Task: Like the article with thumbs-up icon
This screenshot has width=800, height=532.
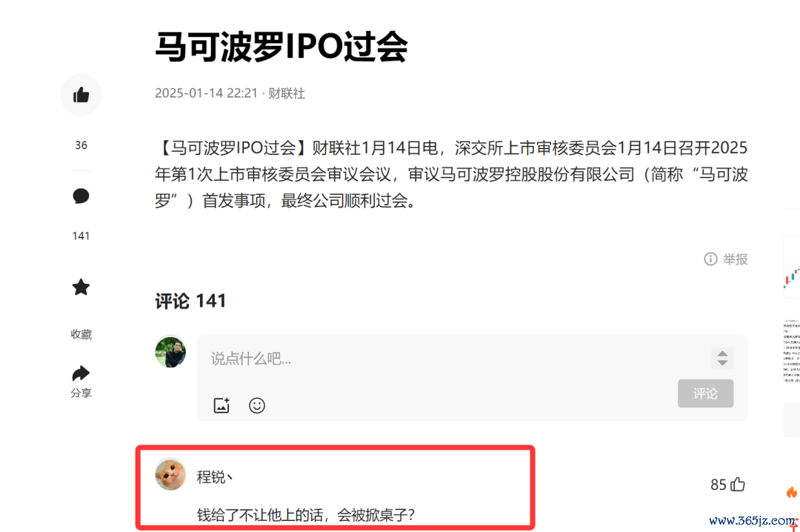Action: (x=81, y=94)
